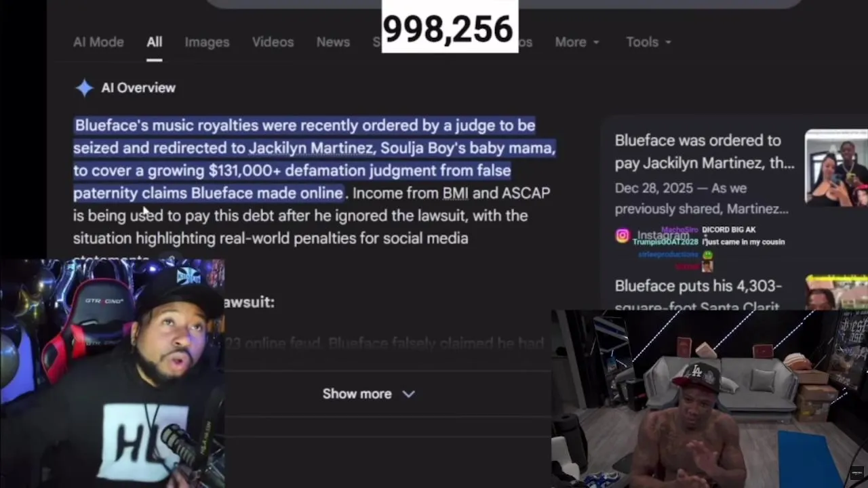Click the Dec 28, 2025 article snippet
The height and width of the screenshot is (488, 868).
[x=701, y=199]
